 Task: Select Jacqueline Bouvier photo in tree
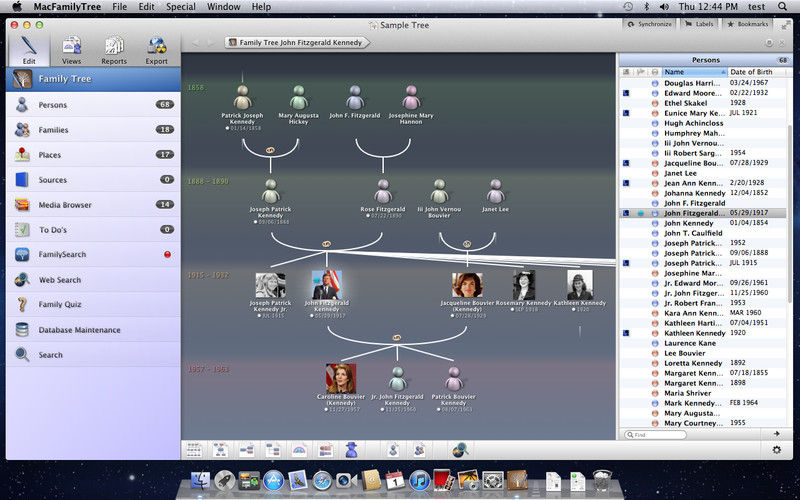[467, 285]
